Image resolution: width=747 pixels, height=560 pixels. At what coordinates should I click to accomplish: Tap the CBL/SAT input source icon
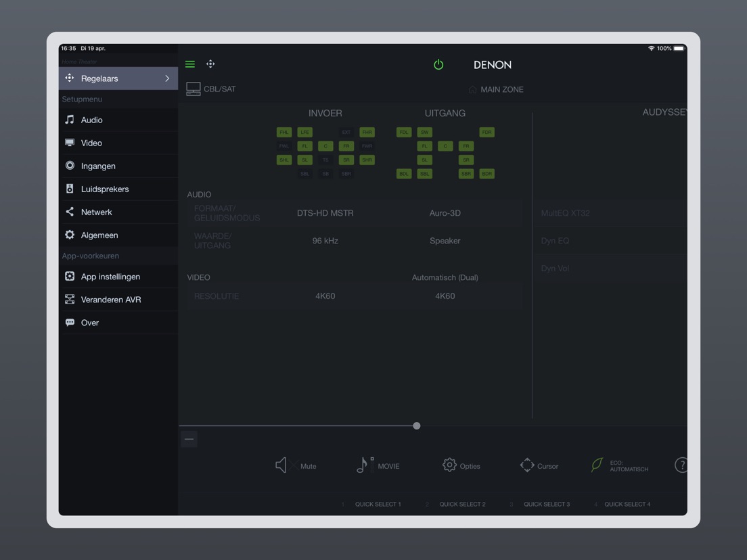[193, 89]
